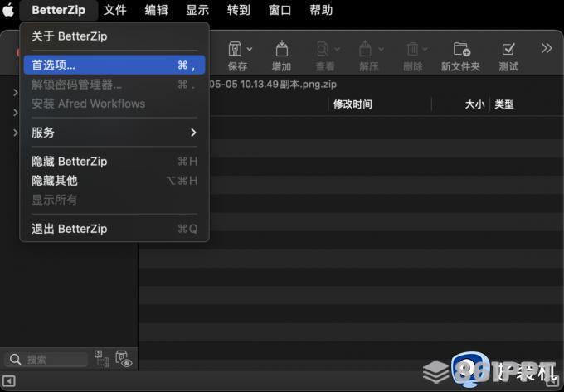
Task: Toggle the archive preview eye icon
Action: (x=124, y=359)
